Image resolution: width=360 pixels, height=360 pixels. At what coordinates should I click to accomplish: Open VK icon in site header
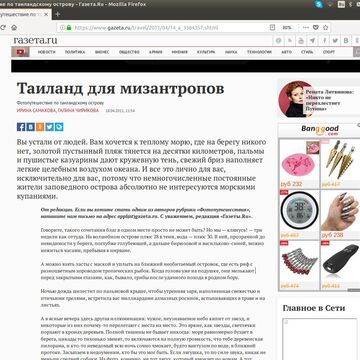point(346,41)
